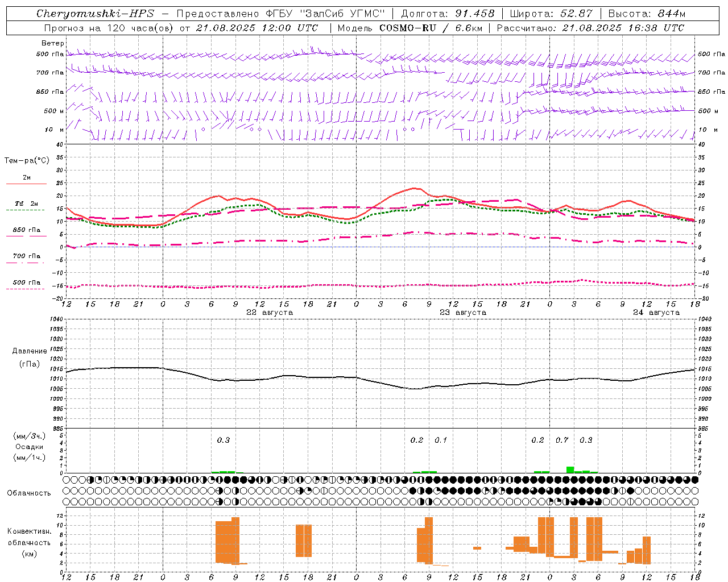Click the Облачность cloudiness label
The image size is (728, 582).
pyautogui.click(x=29, y=493)
